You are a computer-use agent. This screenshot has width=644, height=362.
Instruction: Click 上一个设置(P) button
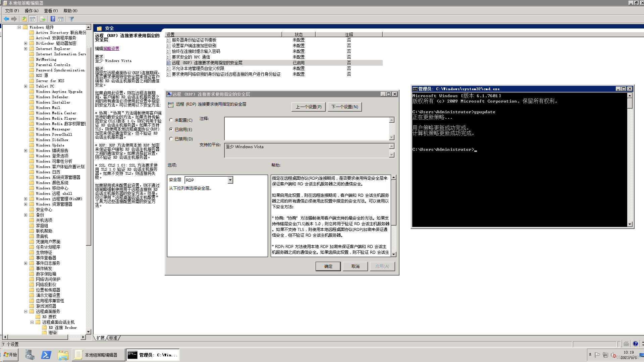(309, 107)
